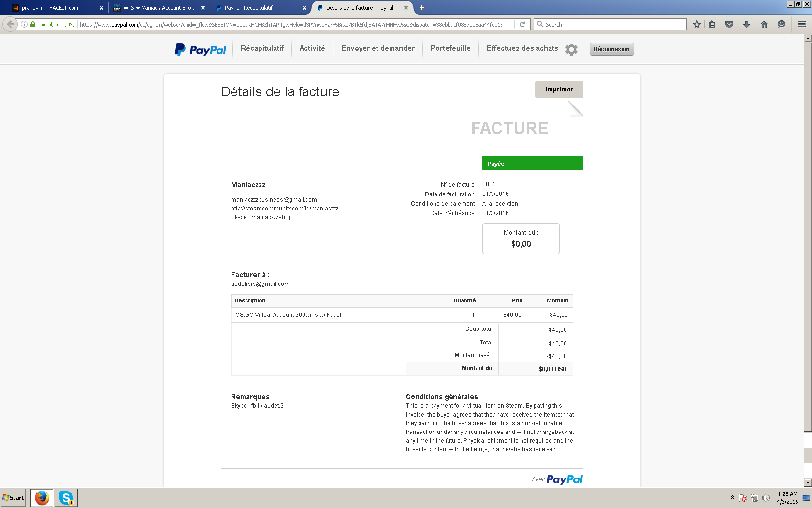The height and width of the screenshot is (508, 812).
Task: Click the Hello chat smiley icon
Action: point(781,24)
